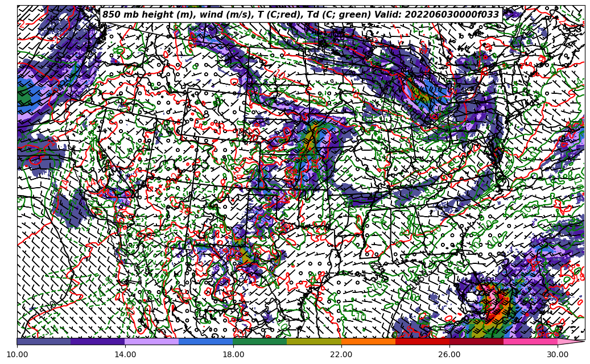Choose the green 18–20 colorbar segment
The width and height of the screenshot is (590, 364).
coord(260,342)
